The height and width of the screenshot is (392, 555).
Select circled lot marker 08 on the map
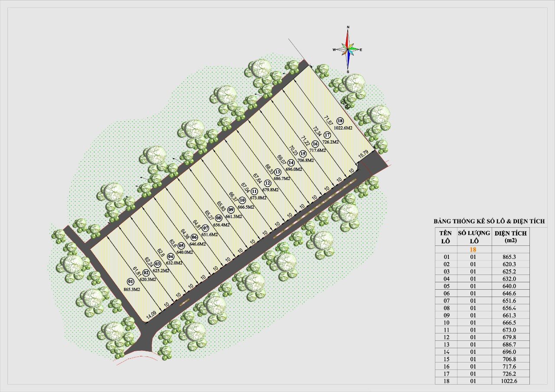219,218
